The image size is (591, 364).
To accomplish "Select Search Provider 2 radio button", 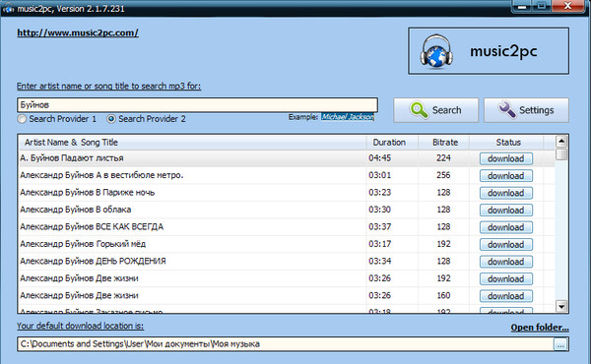I will point(110,119).
